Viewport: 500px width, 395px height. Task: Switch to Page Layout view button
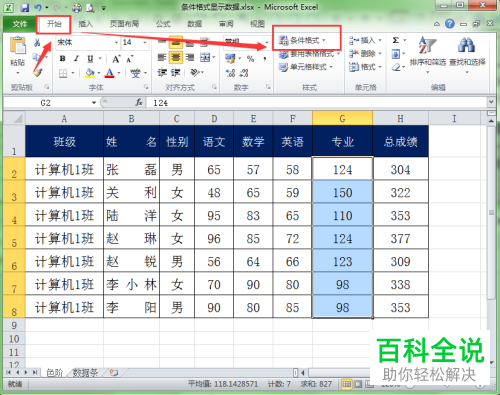[358, 384]
